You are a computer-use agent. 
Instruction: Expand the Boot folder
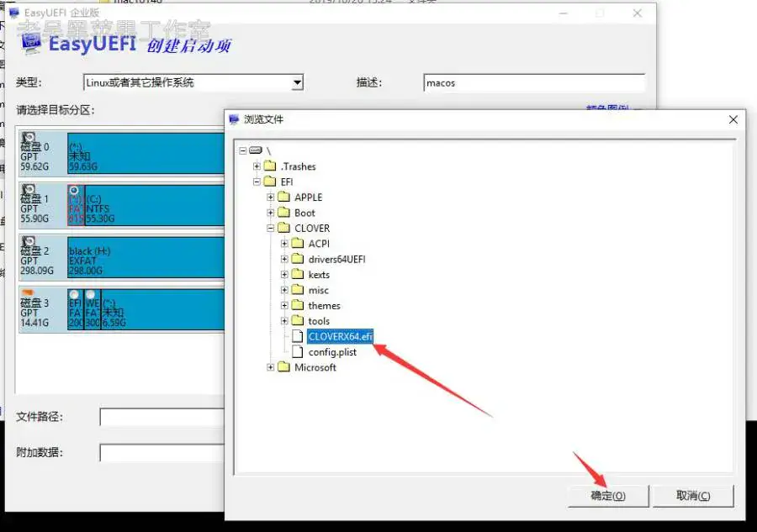270,213
